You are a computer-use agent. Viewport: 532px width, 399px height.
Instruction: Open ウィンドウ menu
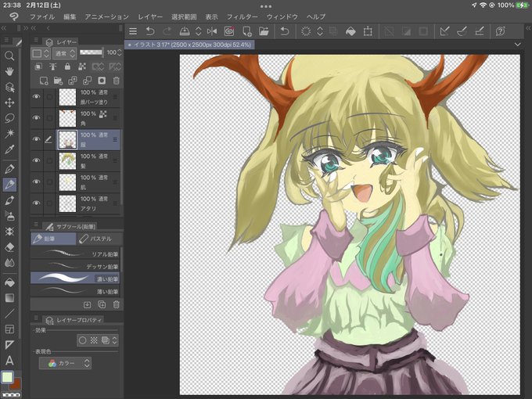pyautogui.click(x=282, y=16)
